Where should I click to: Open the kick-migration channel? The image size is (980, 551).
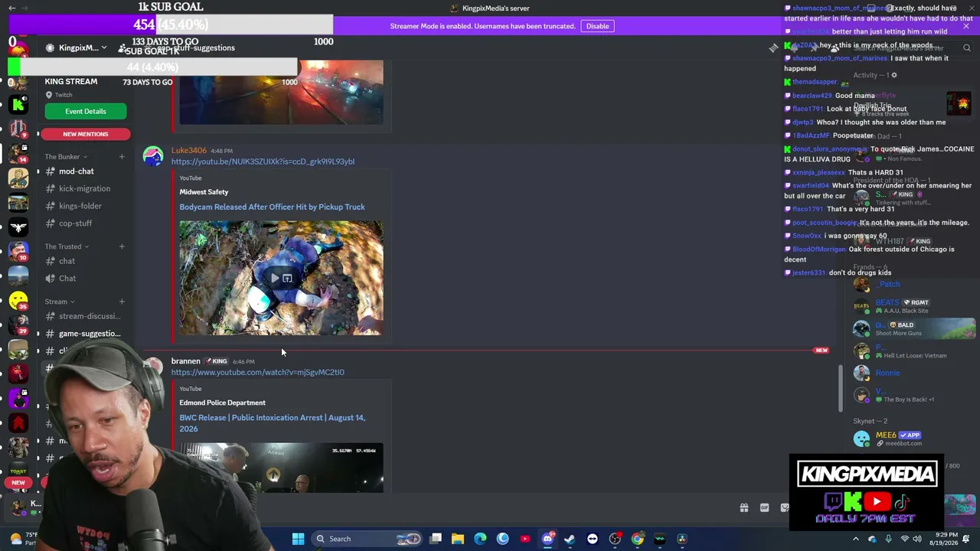pyautogui.click(x=83, y=188)
